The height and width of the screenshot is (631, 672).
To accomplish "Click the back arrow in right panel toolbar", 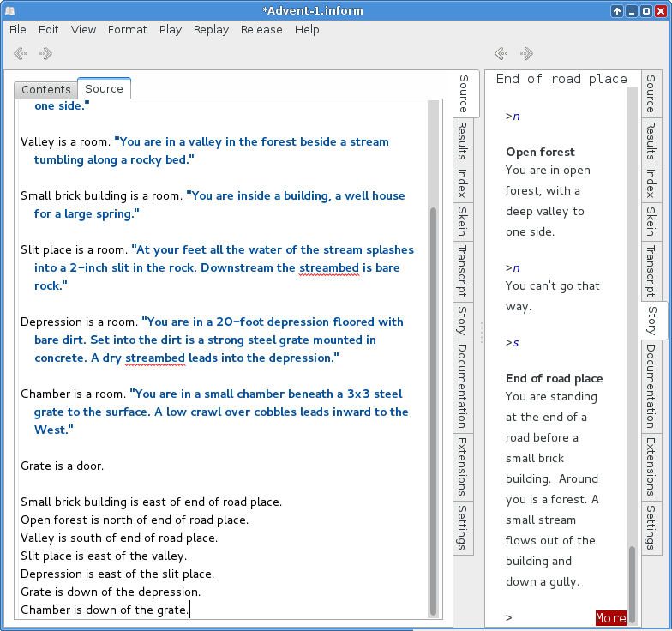I will click(501, 53).
